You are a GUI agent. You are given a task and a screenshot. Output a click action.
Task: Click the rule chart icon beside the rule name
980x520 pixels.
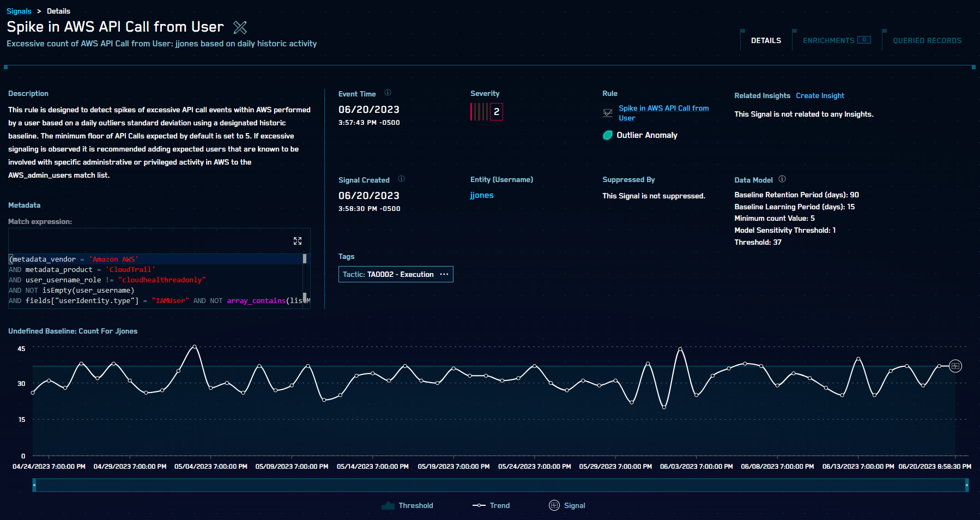tap(608, 113)
